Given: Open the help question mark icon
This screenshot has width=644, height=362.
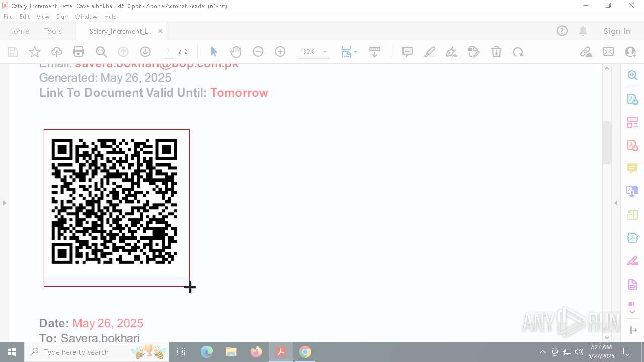Looking at the screenshot, I should tap(562, 31).
